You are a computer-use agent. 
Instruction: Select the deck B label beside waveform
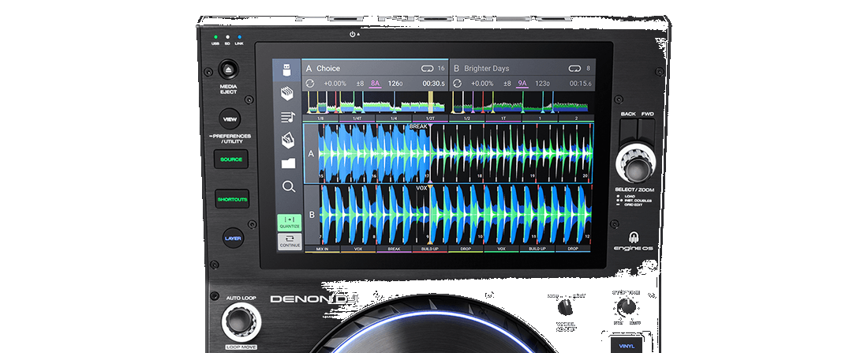[x=311, y=215]
